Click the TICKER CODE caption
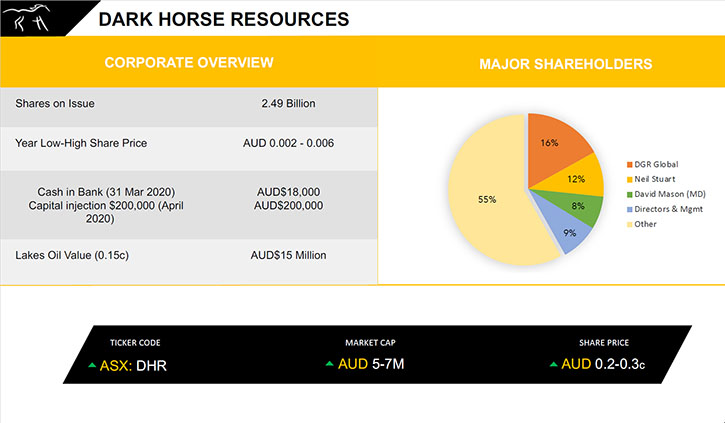 point(135,343)
